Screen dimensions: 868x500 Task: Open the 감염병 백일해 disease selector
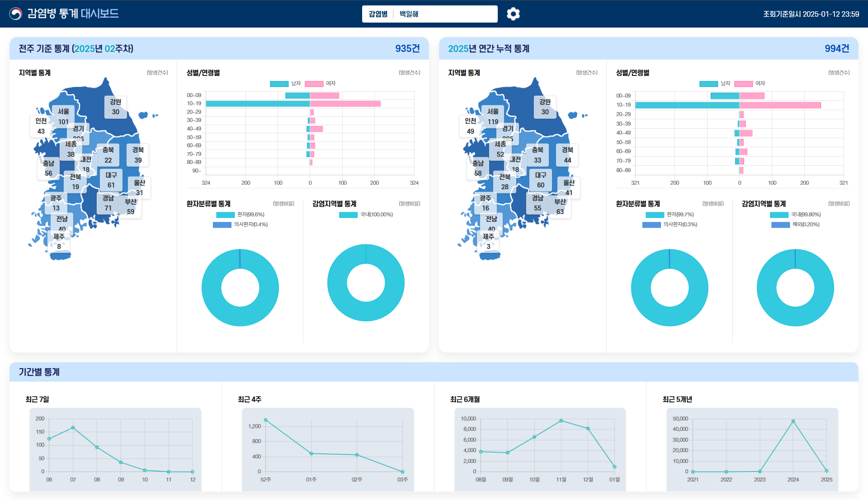tap(429, 14)
